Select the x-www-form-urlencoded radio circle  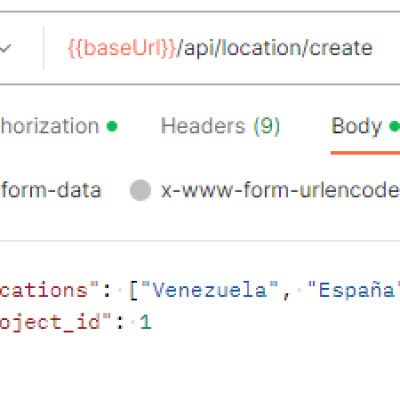pyautogui.click(x=140, y=190)
